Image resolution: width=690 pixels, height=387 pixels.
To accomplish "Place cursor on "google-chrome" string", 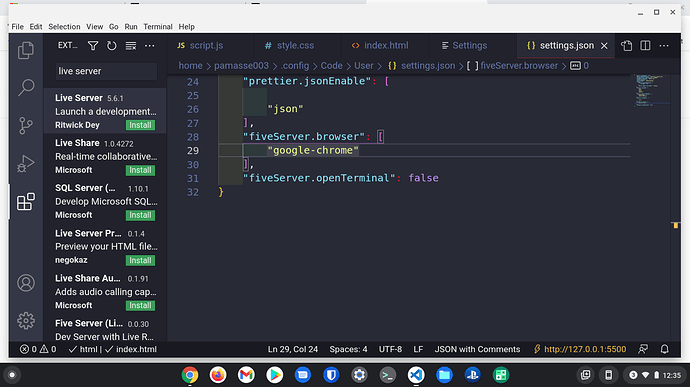I will click(x=313, y=151).
